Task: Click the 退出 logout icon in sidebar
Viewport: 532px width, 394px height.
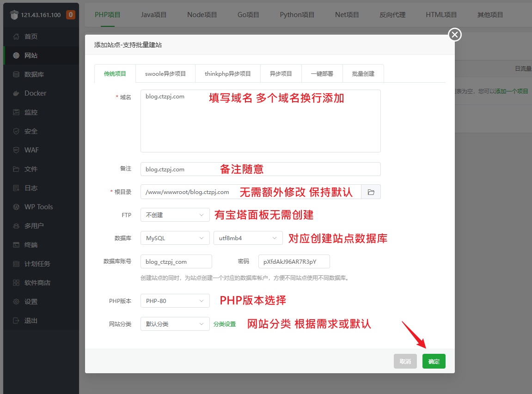Action: pyautogui.click(x=16, y=321)
